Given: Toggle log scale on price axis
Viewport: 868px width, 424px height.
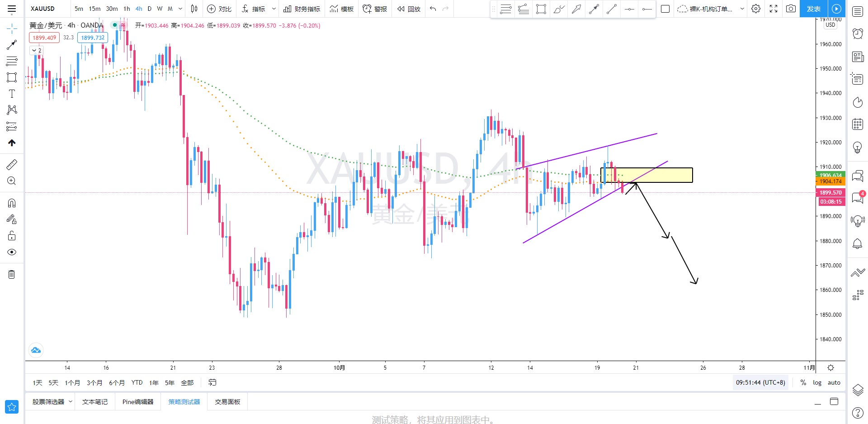Looking at the screenshot, I should pos(817,383).
